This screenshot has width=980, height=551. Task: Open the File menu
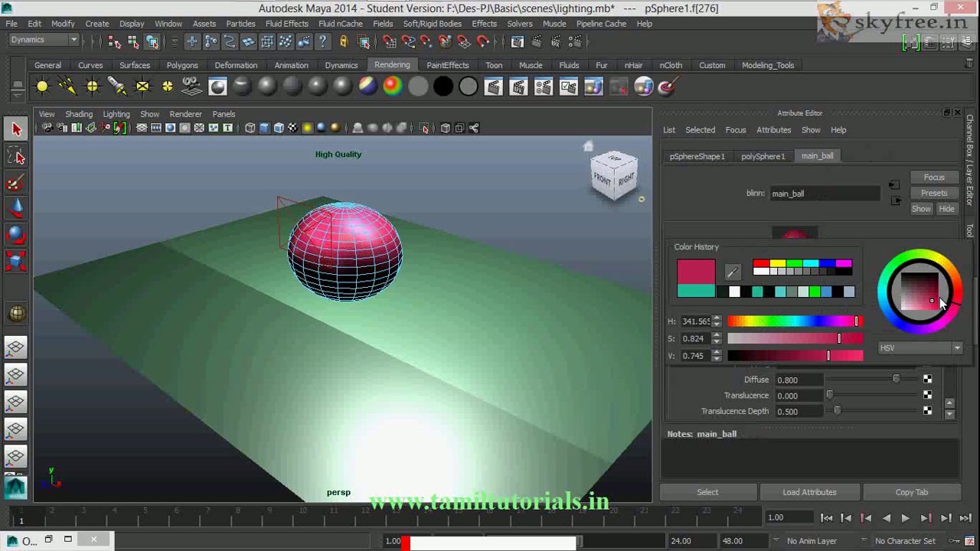pos(11,24)
